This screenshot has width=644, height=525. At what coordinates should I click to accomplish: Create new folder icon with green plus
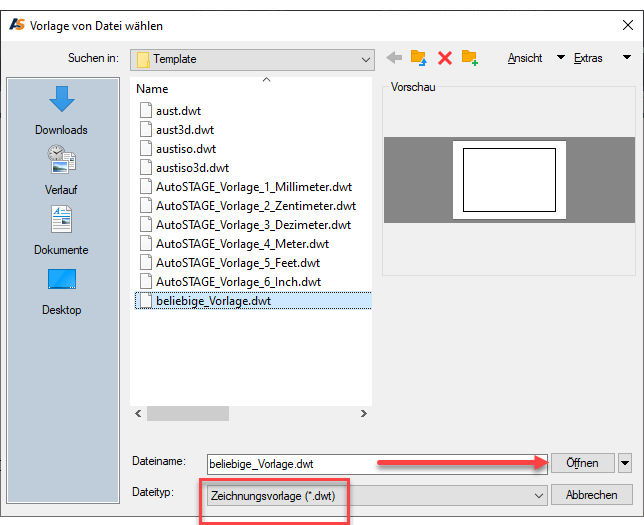pos(469,58)
